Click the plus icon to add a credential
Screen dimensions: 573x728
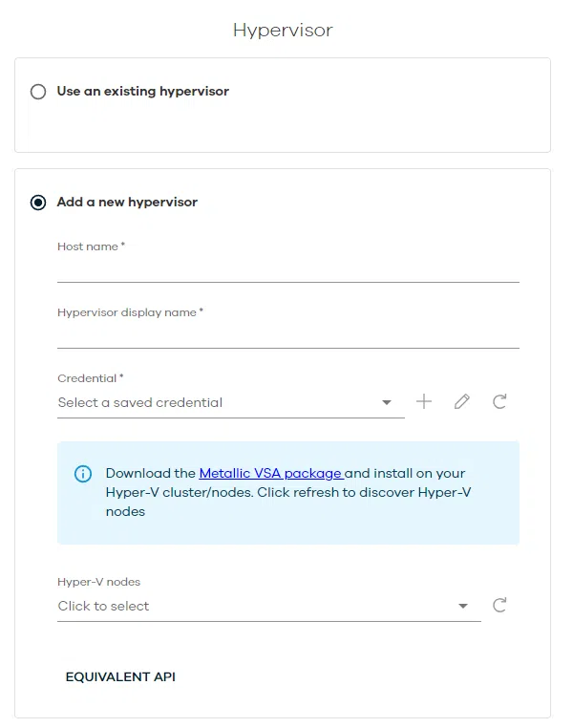click(x=424, y=402)
